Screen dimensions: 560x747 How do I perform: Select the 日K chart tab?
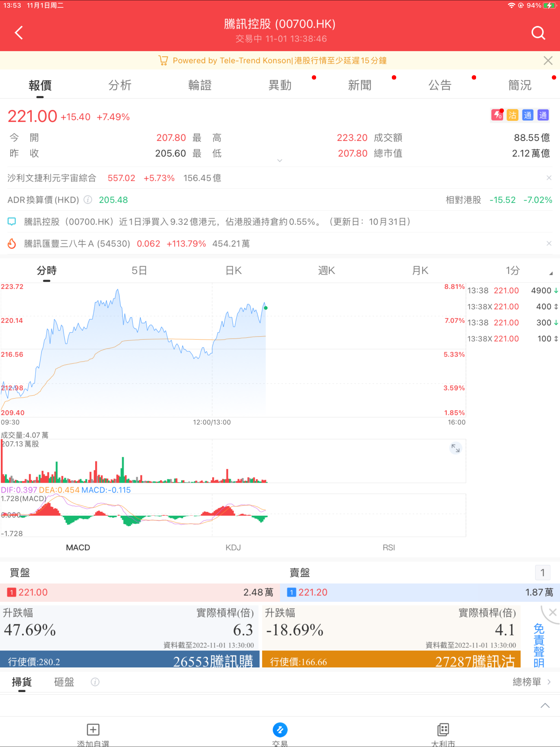(x=234, y=270)
